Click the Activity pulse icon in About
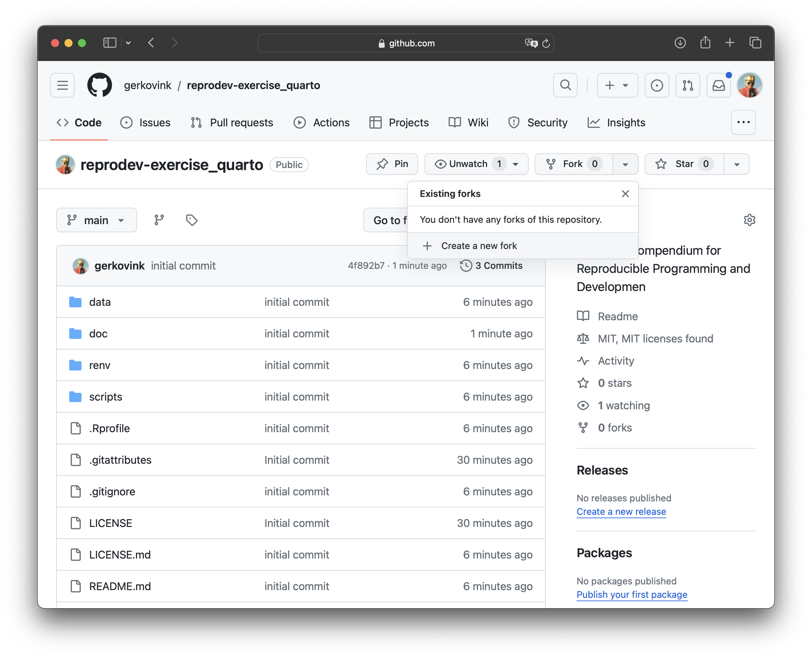 click(x=583, y=361)
